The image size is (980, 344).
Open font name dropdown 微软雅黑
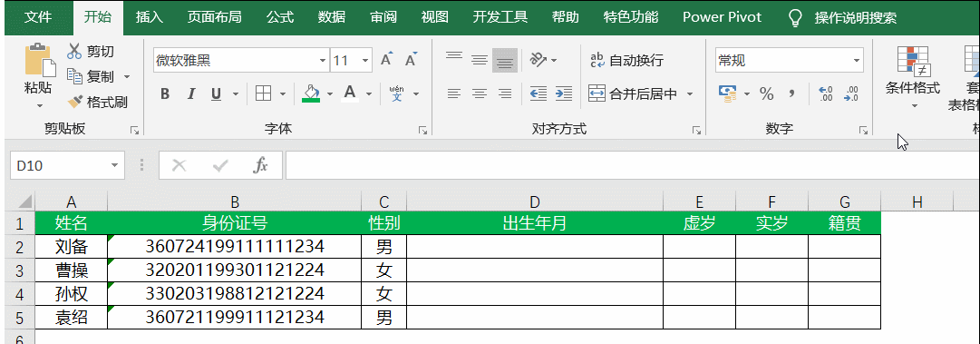(323, 61)
